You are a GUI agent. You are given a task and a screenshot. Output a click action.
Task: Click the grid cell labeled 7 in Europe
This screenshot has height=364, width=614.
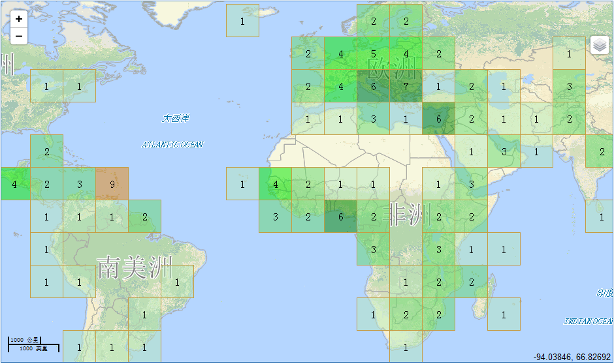click(x=406, y=86)
